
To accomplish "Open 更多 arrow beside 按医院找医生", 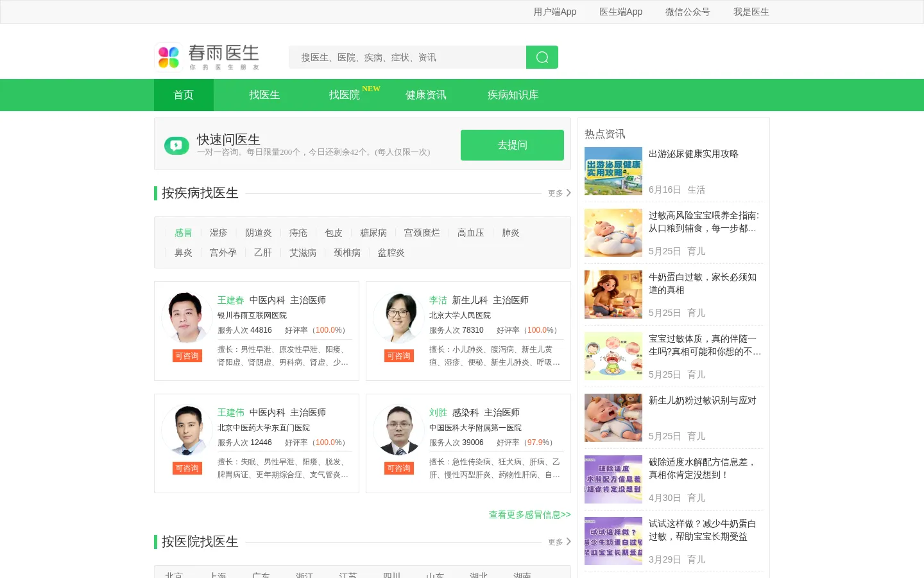I will click(x=560, y=541).
